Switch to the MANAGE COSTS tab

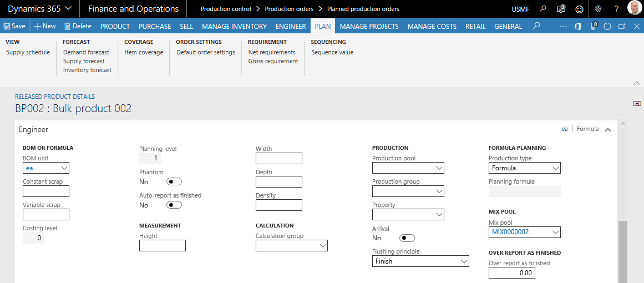tap(432, 26)
